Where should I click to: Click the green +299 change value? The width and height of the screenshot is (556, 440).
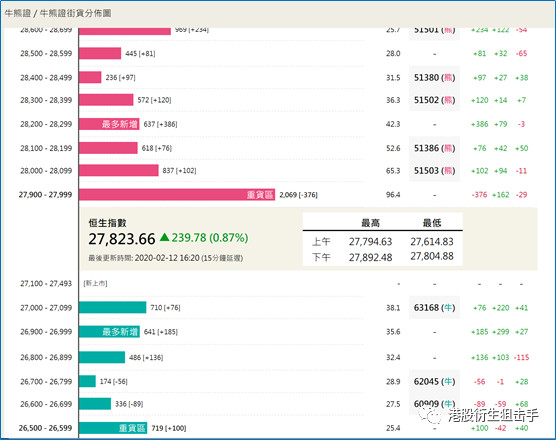tap(501, 332)
